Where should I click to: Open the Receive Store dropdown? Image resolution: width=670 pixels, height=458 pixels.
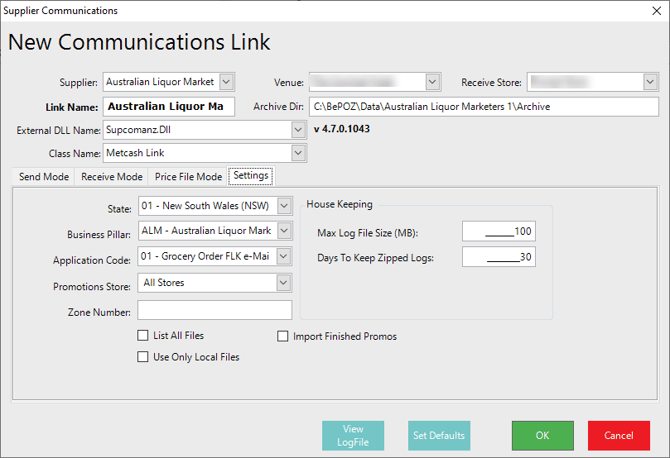[x=649, y=81]
